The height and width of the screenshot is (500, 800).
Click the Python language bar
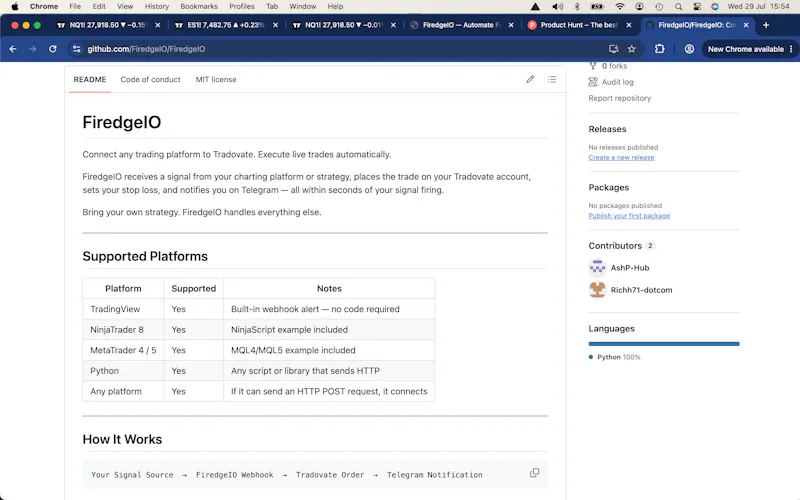pyautogui.click(x=664, y=344)
